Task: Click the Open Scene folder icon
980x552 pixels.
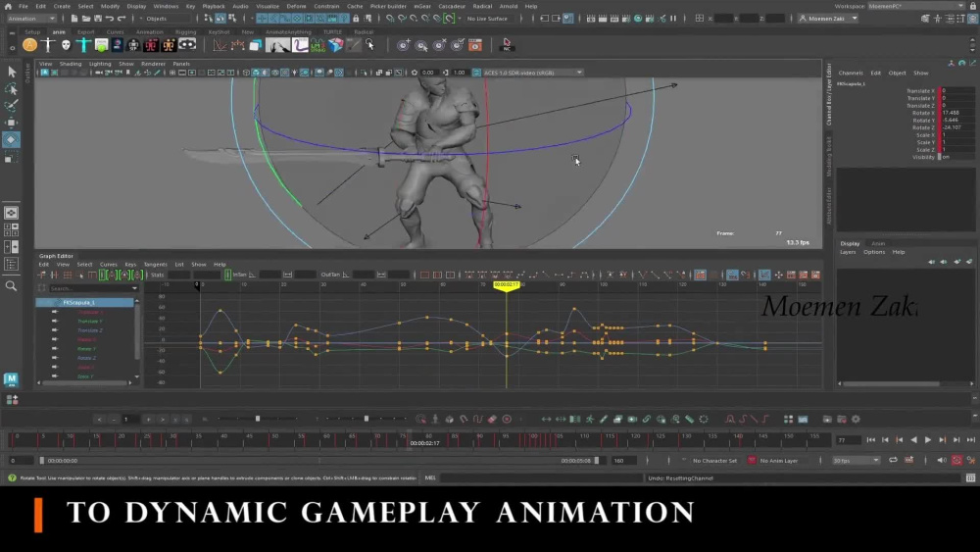Action: [86, 19]
